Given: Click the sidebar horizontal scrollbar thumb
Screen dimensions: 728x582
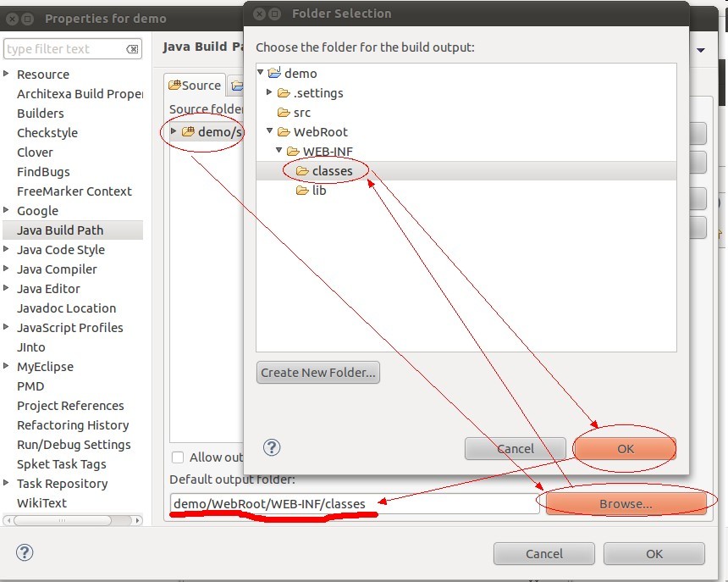Looking at the screenshot, I should (x=62, y=521).
